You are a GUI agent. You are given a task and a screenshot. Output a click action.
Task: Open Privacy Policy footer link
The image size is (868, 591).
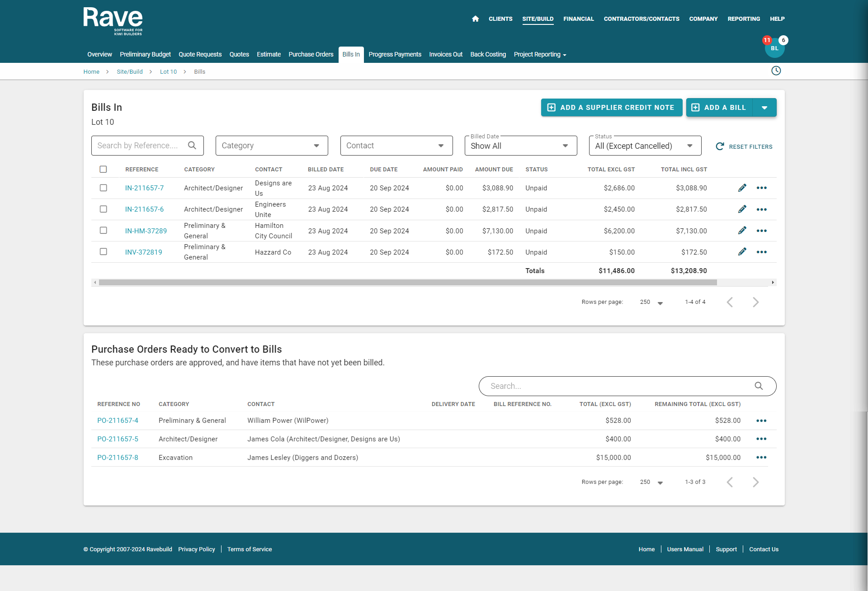196,549
